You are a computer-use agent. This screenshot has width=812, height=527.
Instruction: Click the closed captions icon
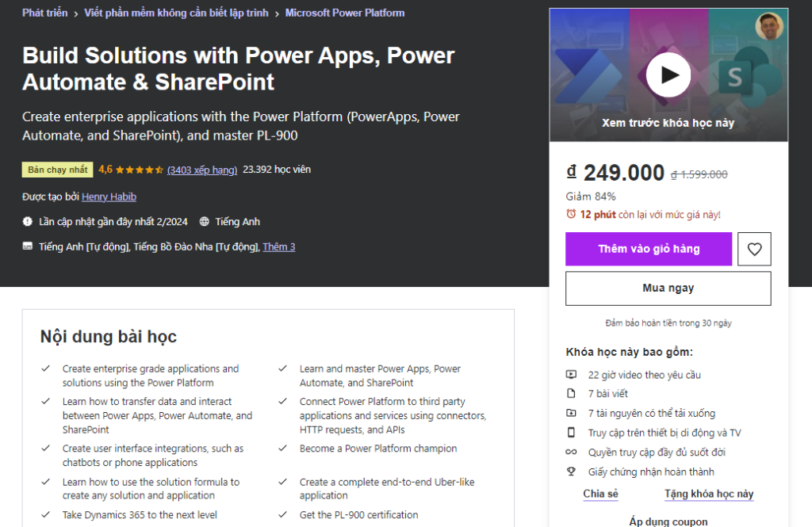pyautogui.click(x=28, y=247)
